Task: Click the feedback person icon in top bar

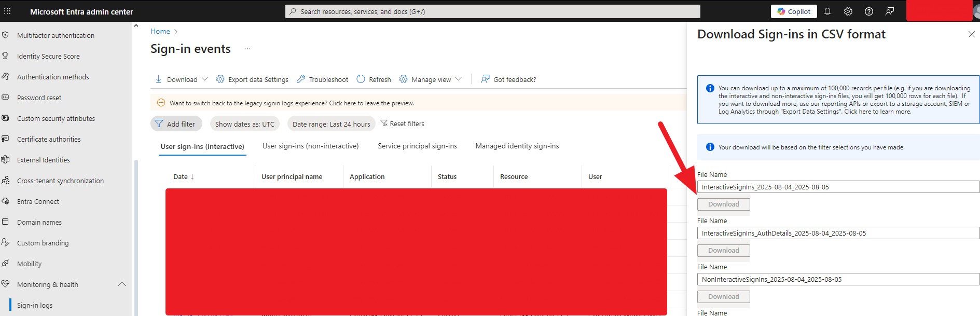Action: pos(890,11)
